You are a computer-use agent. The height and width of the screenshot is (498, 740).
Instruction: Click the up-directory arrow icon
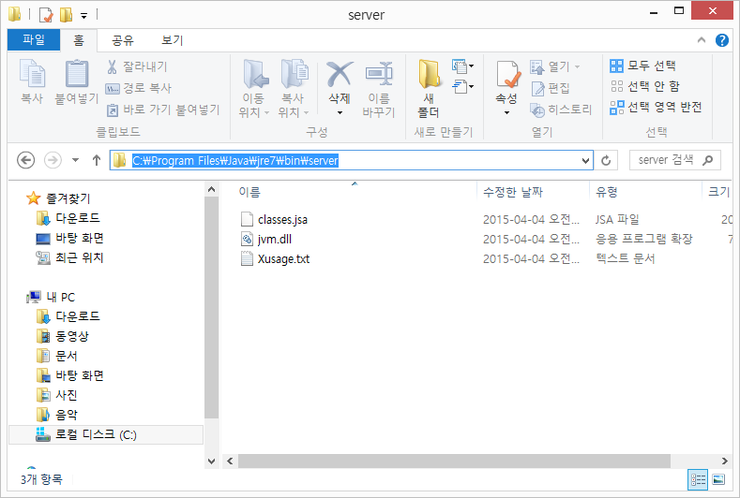tap(96, 160)
